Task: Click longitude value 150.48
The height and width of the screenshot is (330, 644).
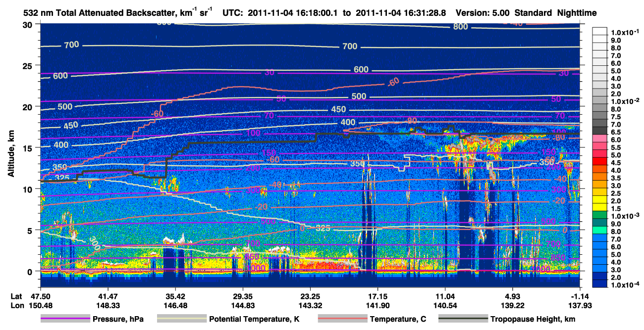Action: click(41, 305)
